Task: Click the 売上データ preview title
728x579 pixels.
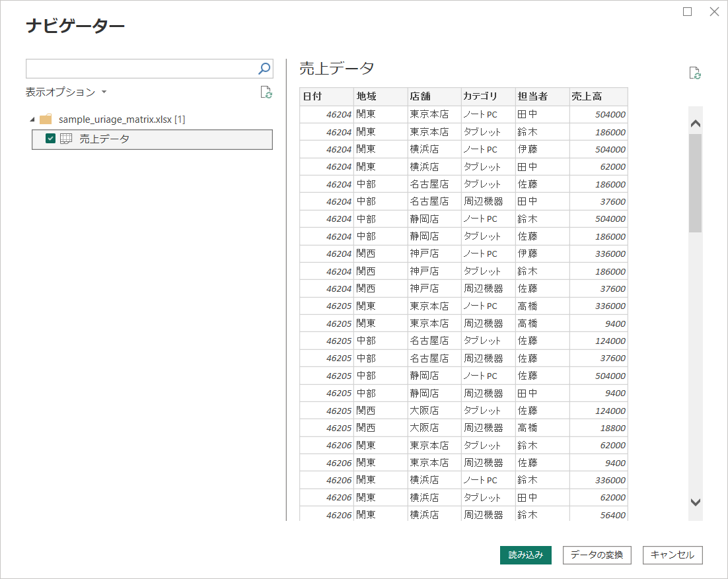Action: click(337, 68)
